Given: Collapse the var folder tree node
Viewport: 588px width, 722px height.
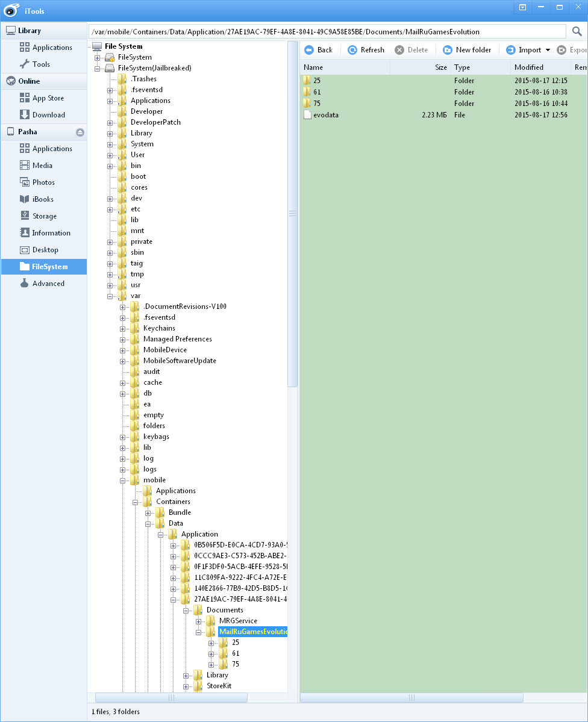Looking at the screenshot, I should pyautogui.click(x=110, y=296).
